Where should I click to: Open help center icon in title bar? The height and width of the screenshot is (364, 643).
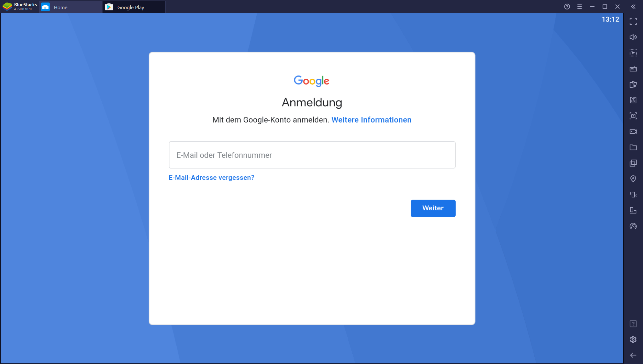[x=567, y=7]
